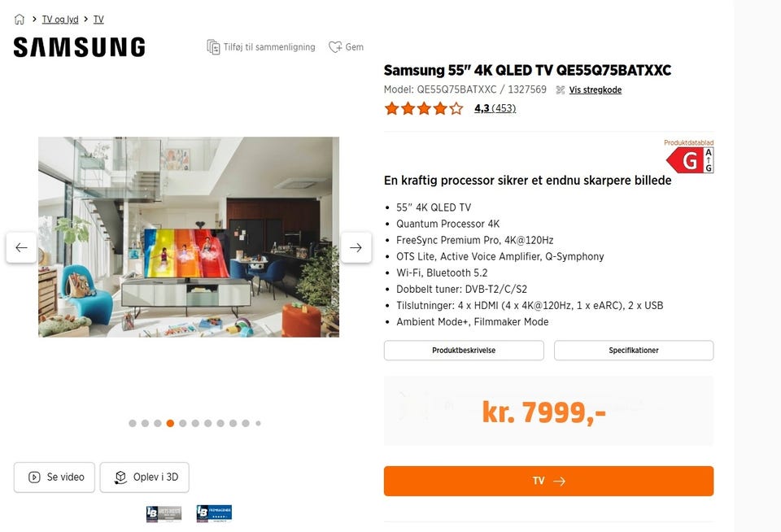This screenshot has height=532, width=781.
Task: Show next product image arrow
Action: [356, 247]
